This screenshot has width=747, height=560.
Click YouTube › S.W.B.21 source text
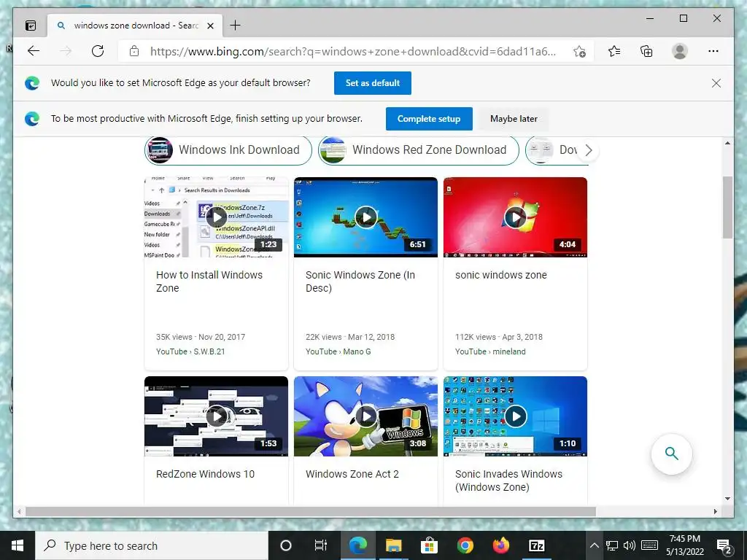(x=190, y=351)
